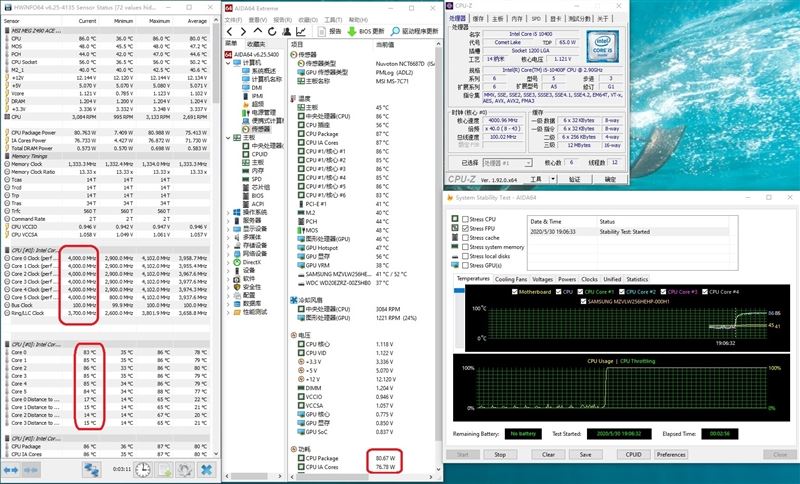Click the power management icon in AIDA64 tree
The width and height of the screenshot is (800, 484).
click(246, 112)
